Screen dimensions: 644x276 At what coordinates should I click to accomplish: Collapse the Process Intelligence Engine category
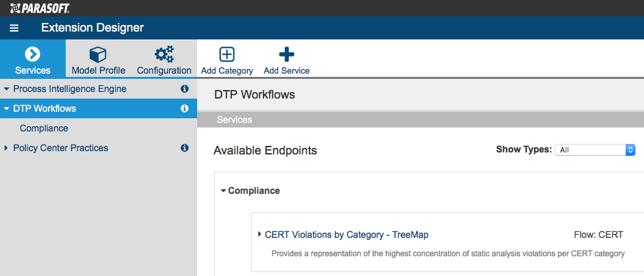pos(6,89)
